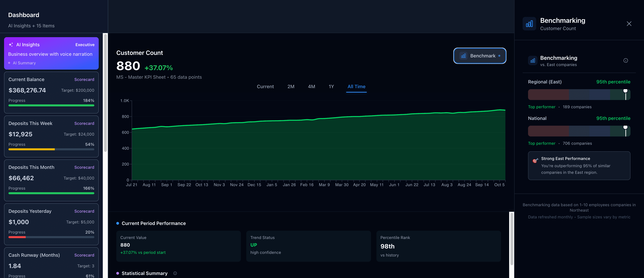Toggle the Benchmark overlay button
The width and height of the screenshot is (644, 278).
(480, 56)
